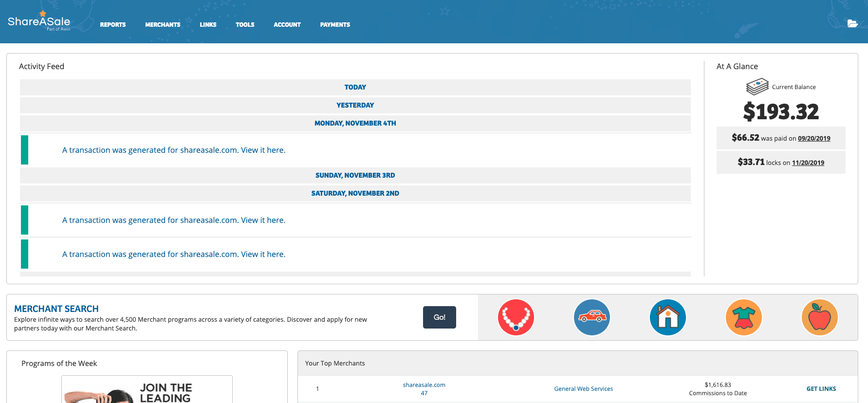Click the Programs of the Week heading
This screenshot has height=403, width=868.
(59, 363)
